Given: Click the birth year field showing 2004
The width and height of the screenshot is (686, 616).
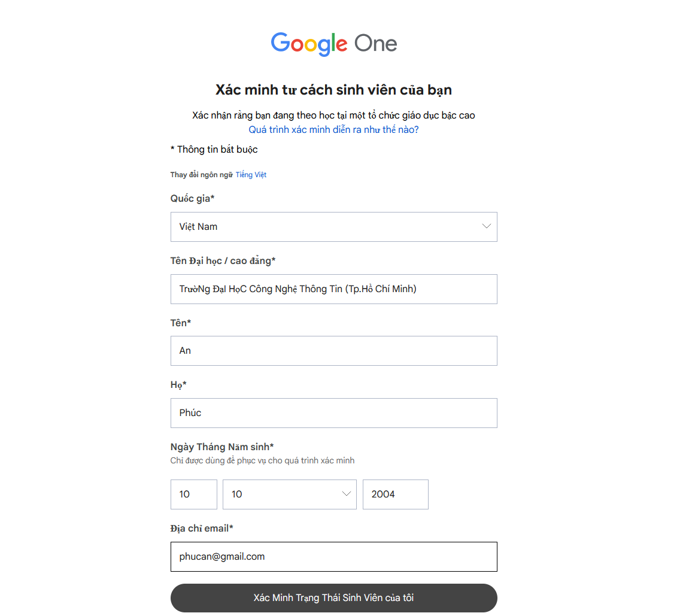Looking at the screenshot, I should tap(395, 494).
